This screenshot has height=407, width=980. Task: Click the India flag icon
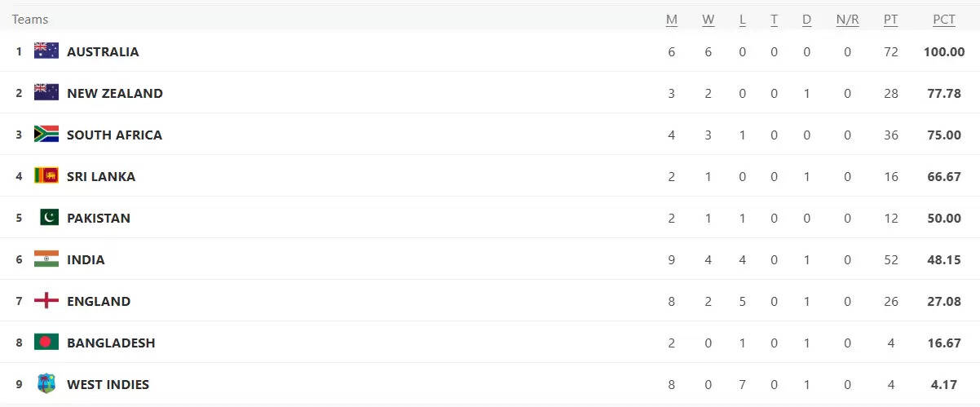pyautogui.click(x=46, y=259)
